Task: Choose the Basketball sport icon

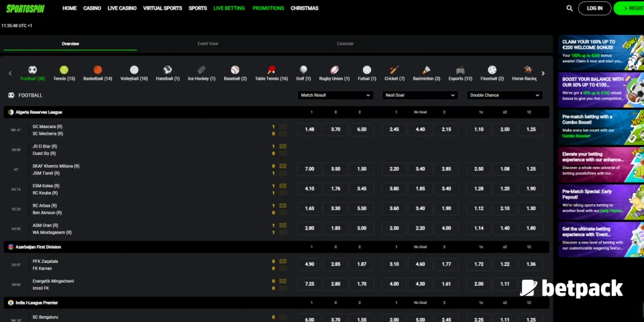Action: 98,70
